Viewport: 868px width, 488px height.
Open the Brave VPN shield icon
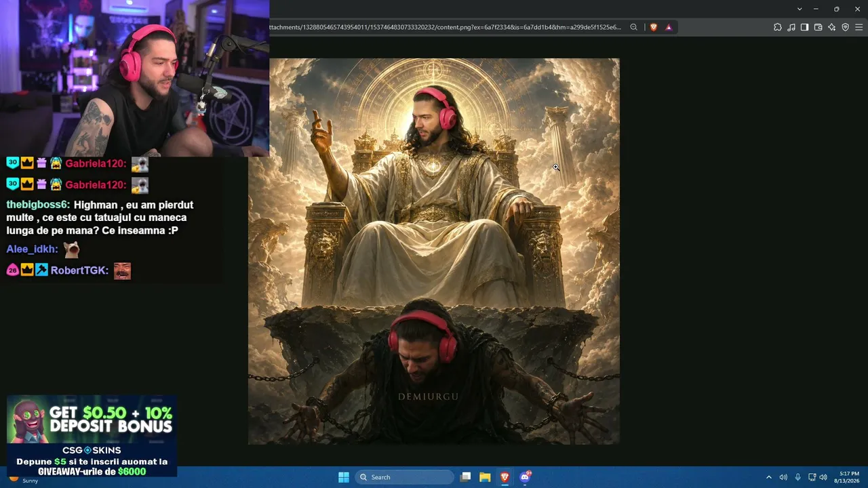[x=845, y=27]
